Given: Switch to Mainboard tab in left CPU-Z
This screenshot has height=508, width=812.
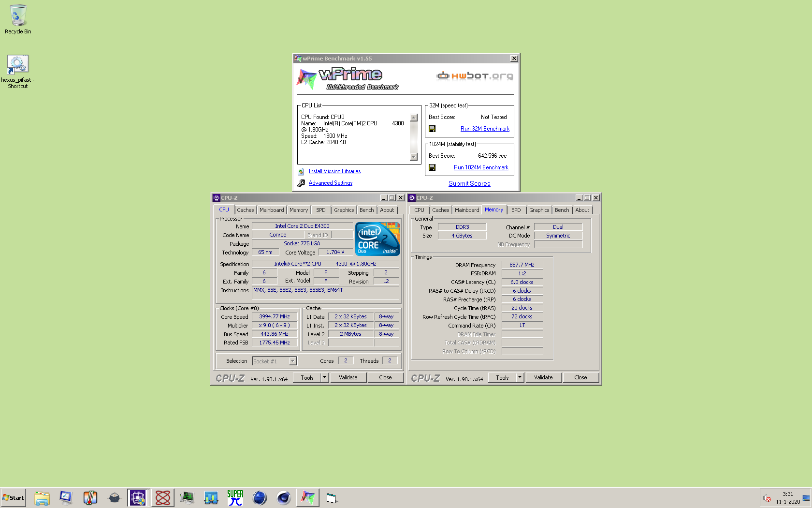Looking at the screenshot, I should click(x=272, y=210).
